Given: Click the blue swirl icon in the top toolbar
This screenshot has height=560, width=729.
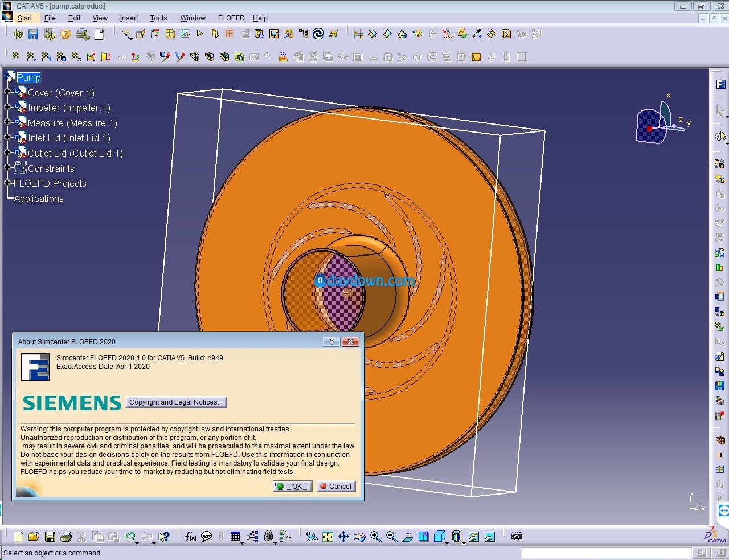Looking at the screenshot, I should (x=318, y=34).
